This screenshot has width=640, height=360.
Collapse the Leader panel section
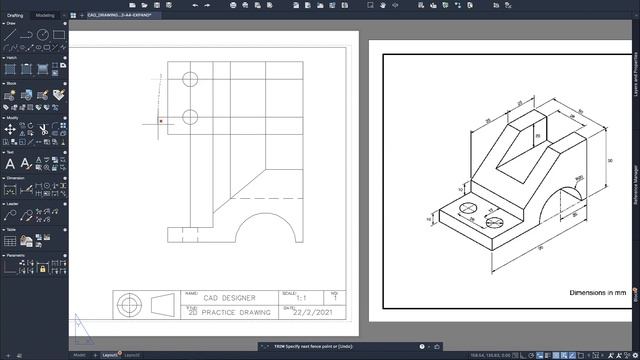coord(4,204)
